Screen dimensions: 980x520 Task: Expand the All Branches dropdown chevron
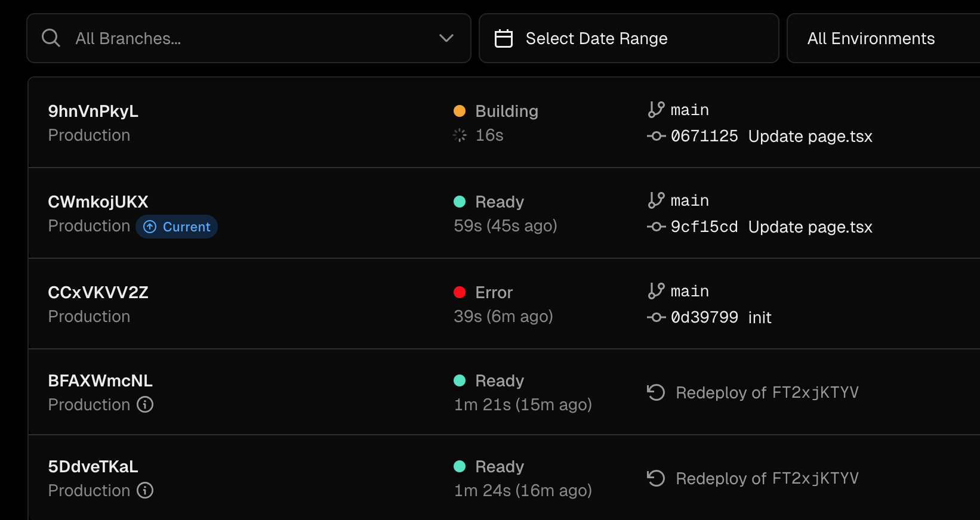pos(446,38)
